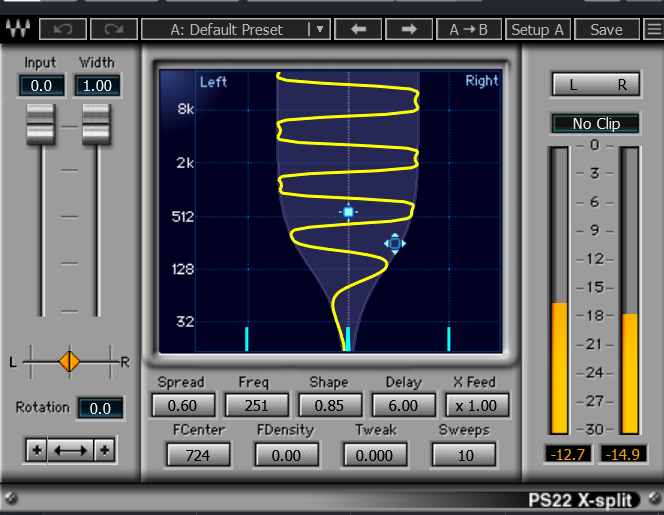Click the Right label in graph

482,80
